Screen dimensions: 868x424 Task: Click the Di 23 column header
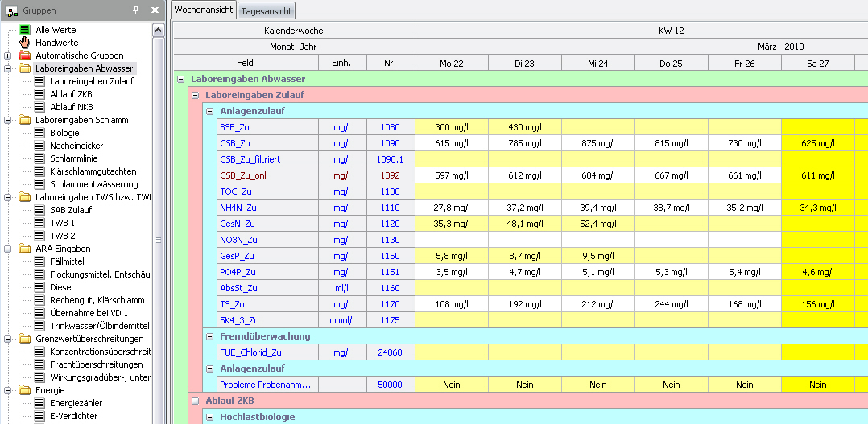click(524, 63)
